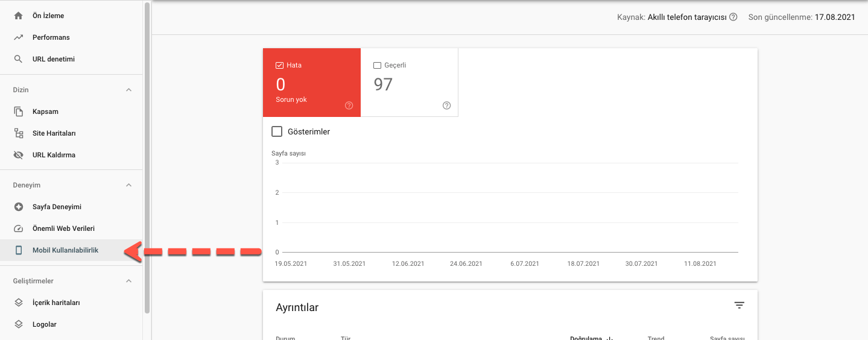Click the red Hata 0 card

(312, 83)
